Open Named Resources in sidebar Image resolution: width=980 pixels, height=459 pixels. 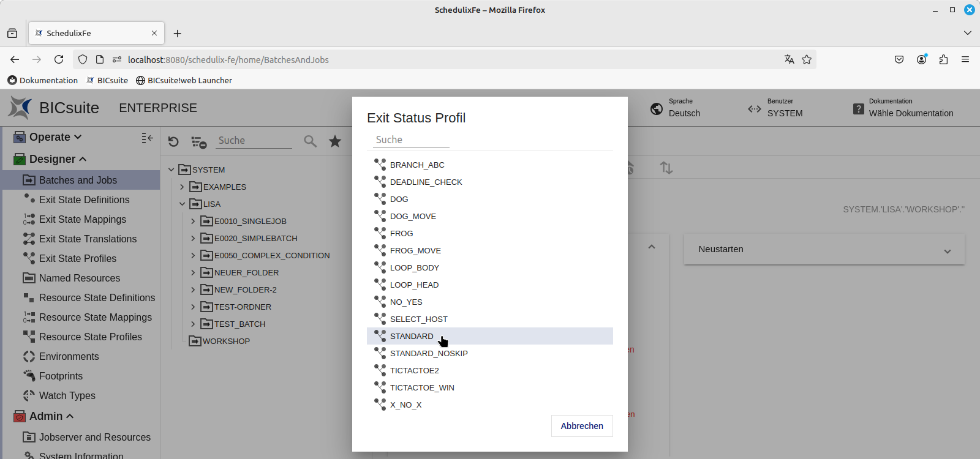[80, 278]
